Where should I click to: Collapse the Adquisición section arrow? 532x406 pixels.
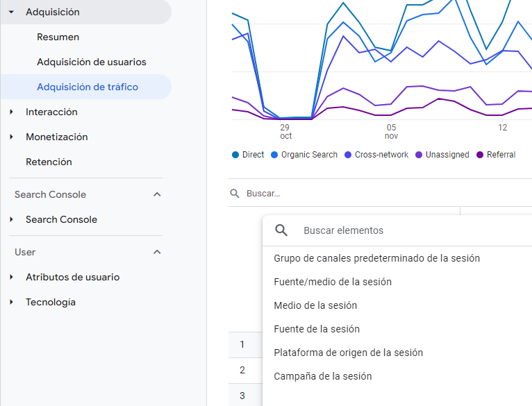point(11,12)
